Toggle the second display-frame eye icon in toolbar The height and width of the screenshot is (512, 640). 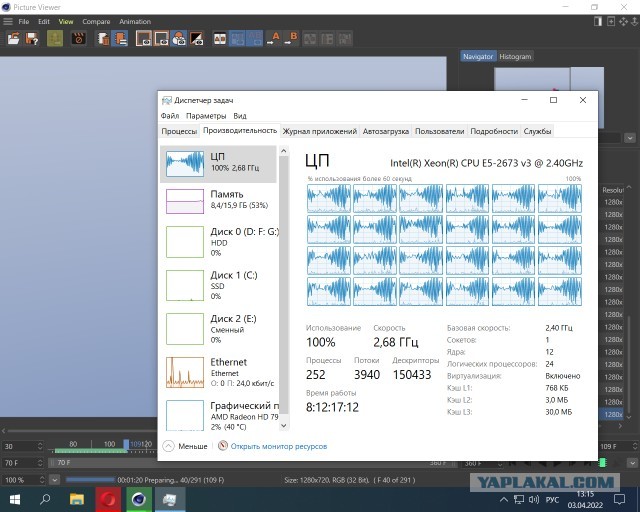(161, 39)
